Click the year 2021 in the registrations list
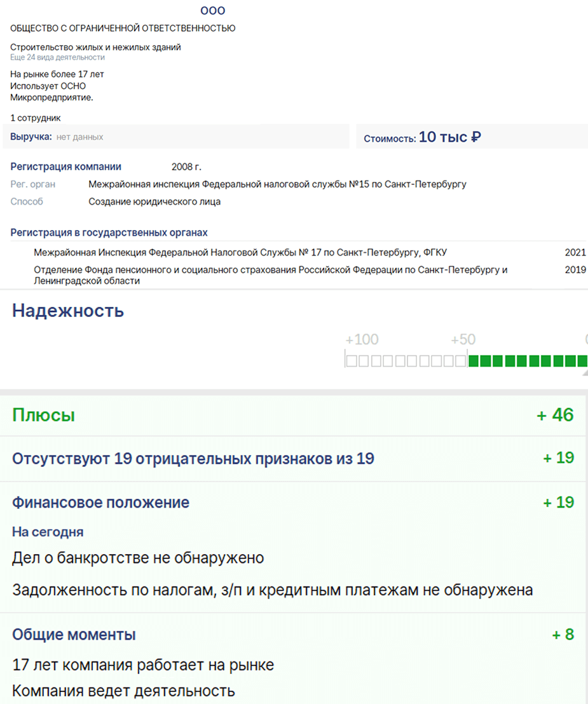The width and height of the screenshot is (588, 704). pyautogui.click(x=575, y=252)
